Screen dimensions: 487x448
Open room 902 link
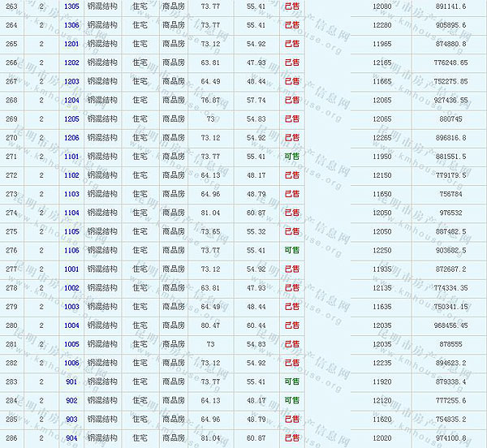71,400
